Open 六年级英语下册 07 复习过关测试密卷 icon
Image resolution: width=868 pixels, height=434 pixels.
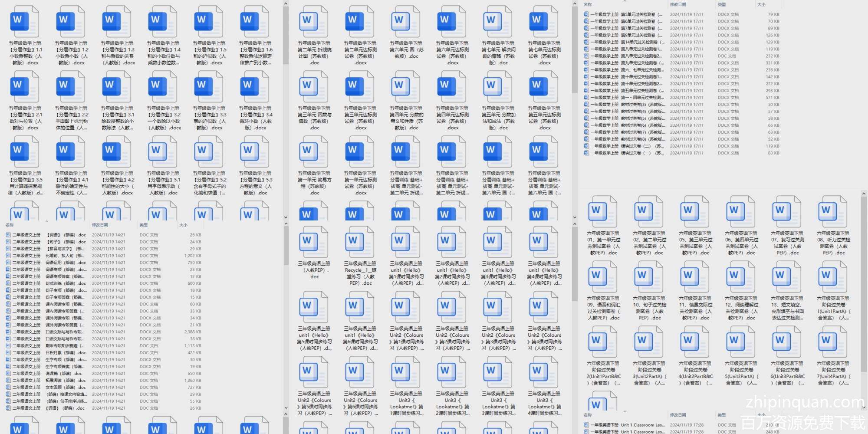click(x=787, y=212)
